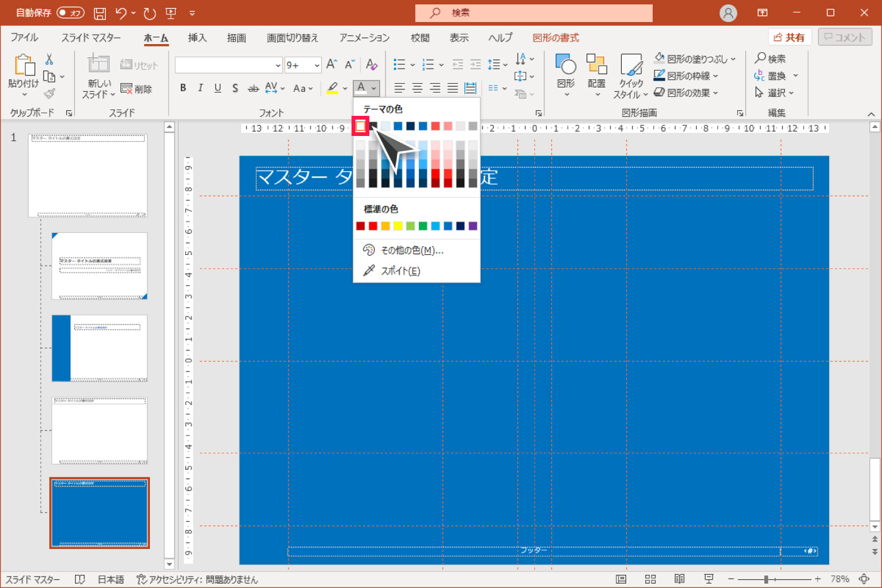
Task: Open the font name combo box dropdown
Action: click(x=278, y=65)
